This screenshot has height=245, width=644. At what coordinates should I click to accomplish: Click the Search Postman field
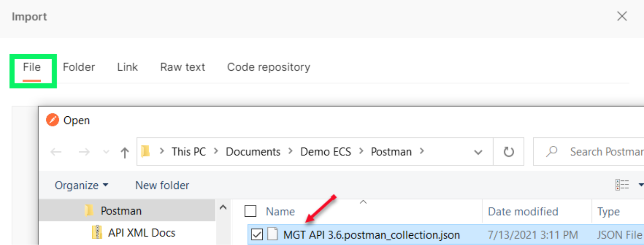click(589, 152)
